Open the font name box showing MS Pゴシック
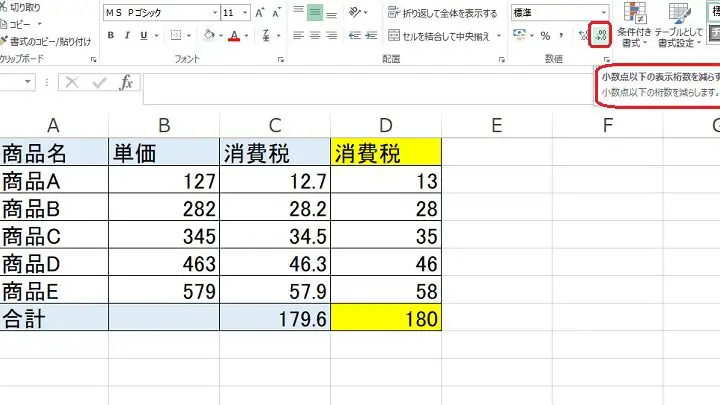720x405 pixels. [x=161, y=13]
